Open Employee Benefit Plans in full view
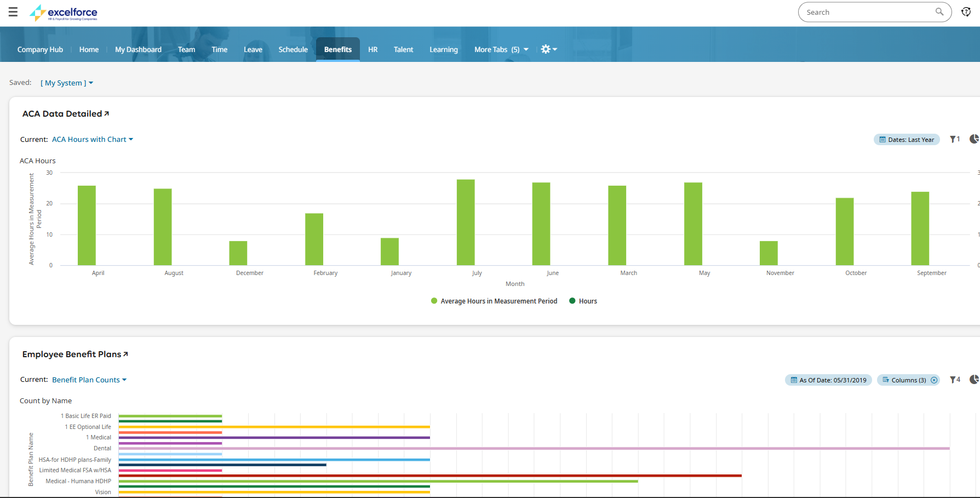980x498 pixels. (x=125, y=354)
